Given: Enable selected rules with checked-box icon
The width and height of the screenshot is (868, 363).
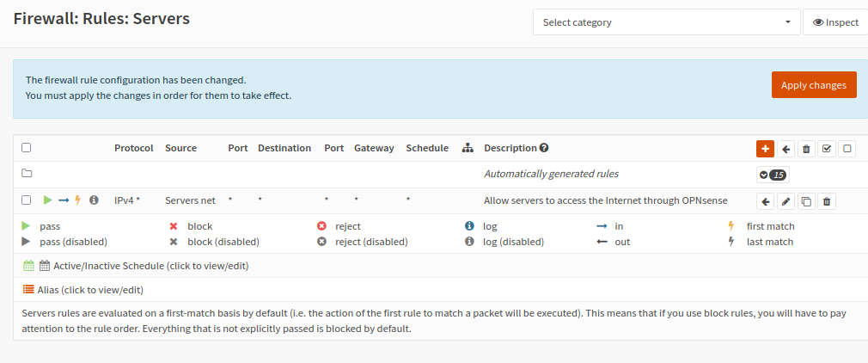Looking at the screenshot, I should [x=827, y=148].
